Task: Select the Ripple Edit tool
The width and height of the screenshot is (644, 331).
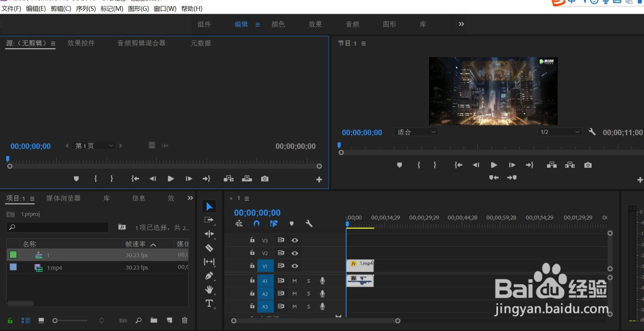Action: (209, 234)
